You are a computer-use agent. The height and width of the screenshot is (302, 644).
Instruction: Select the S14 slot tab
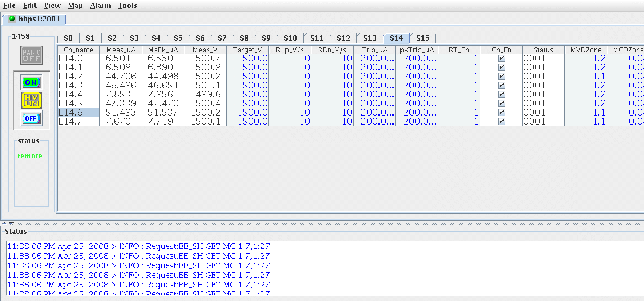(396, 38)
